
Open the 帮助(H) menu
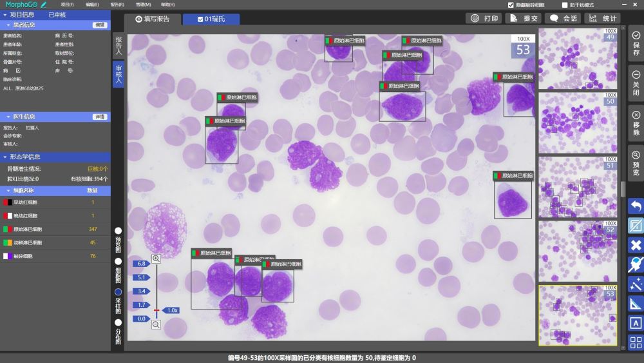(x=168, y=5)
